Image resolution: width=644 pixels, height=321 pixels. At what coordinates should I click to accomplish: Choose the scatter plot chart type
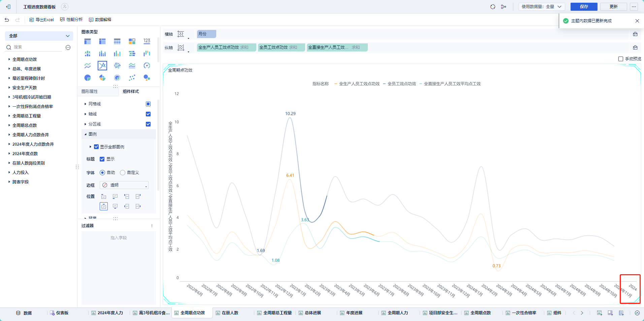coord(132,78)
